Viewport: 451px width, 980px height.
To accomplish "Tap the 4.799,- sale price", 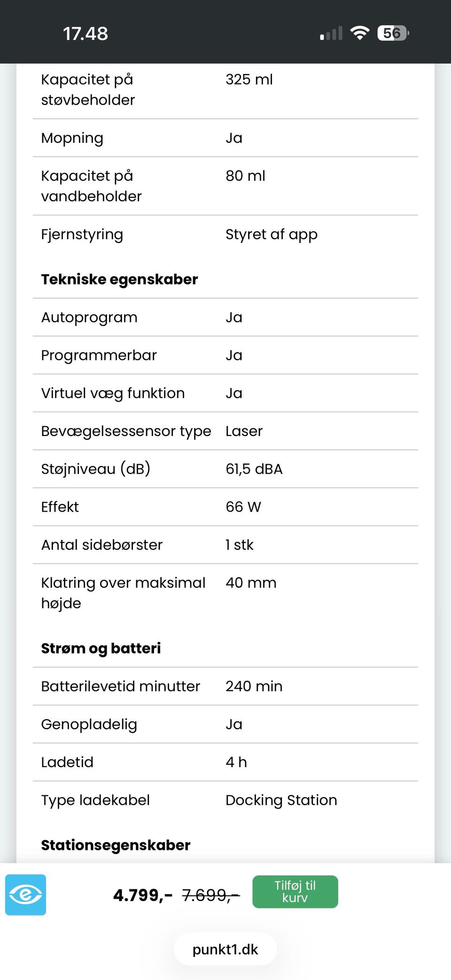I will tap(143, 895).
